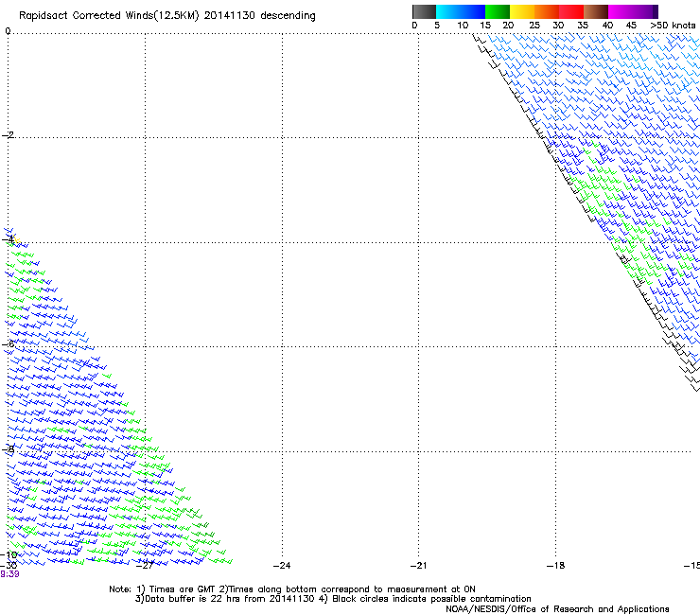This screenshot has width=700, height=615.
Task: Click the yellow wind barb near latitude -4
Action: 16,239
